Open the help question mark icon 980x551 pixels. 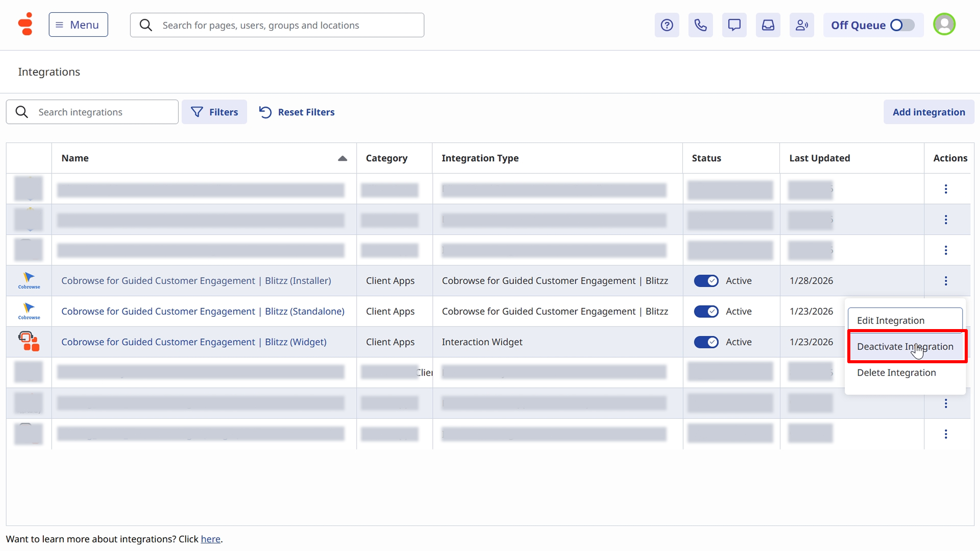pyautogui.click(x=667, y=25)
